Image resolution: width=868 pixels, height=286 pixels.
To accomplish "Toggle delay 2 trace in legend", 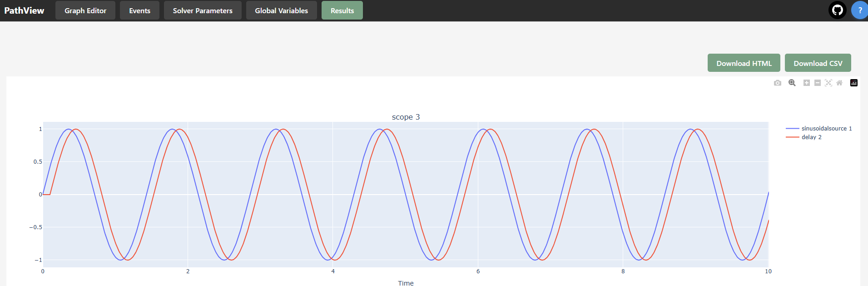I will 804,137.
